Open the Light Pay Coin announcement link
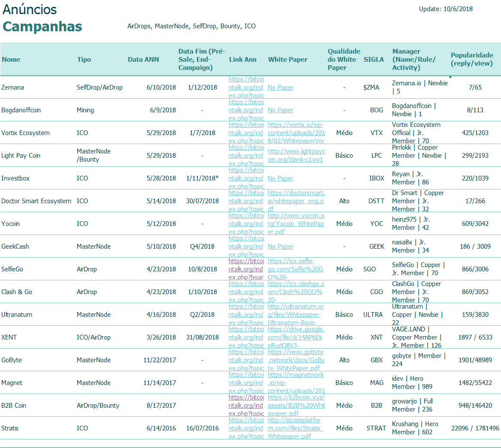 click(246, 155)
